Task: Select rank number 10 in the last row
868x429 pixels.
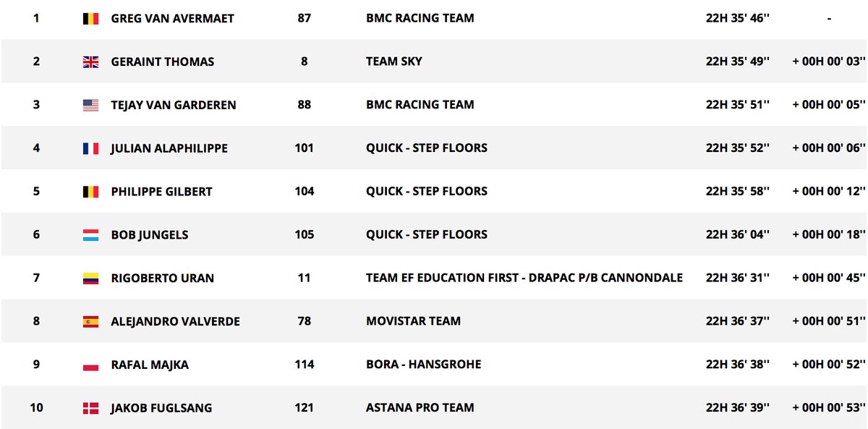Action: pyautogui.click(x=36, y=408)
